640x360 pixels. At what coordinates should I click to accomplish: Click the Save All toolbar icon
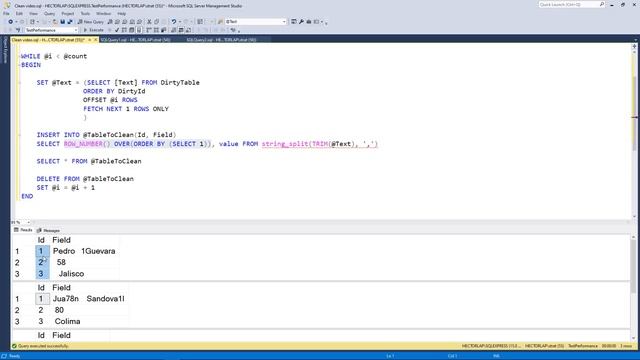[70, 22]
